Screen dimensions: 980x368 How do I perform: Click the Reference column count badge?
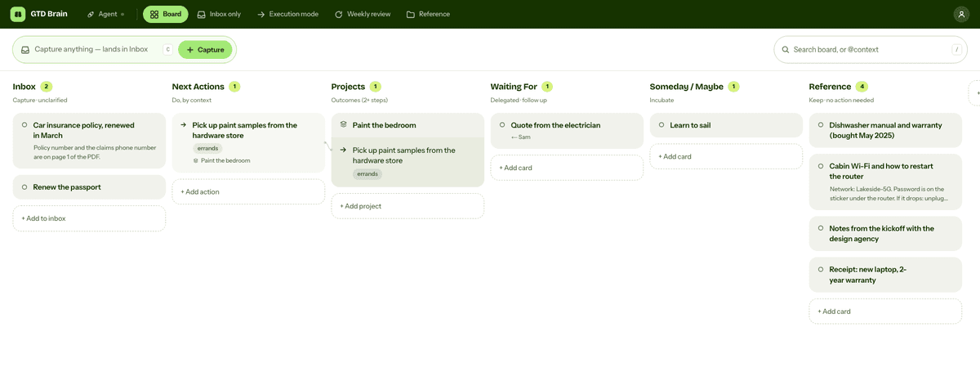862,87
